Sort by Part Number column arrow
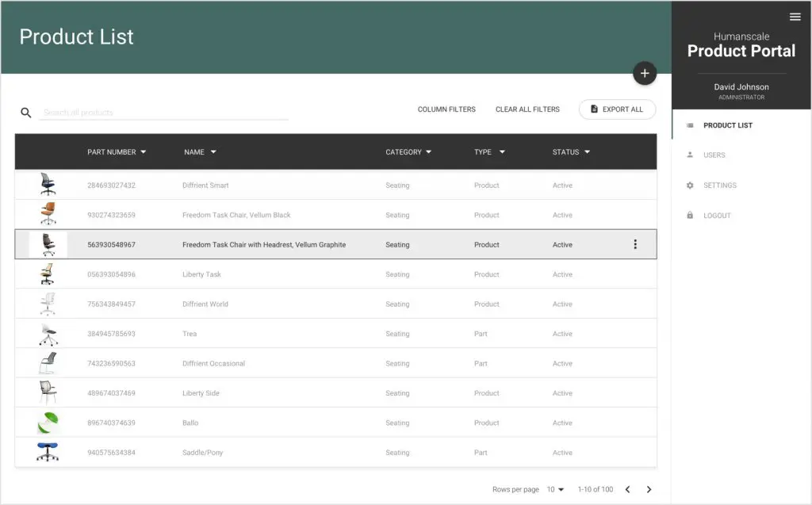The height and width of the screenshot is (505, 812). pos(143,152)
